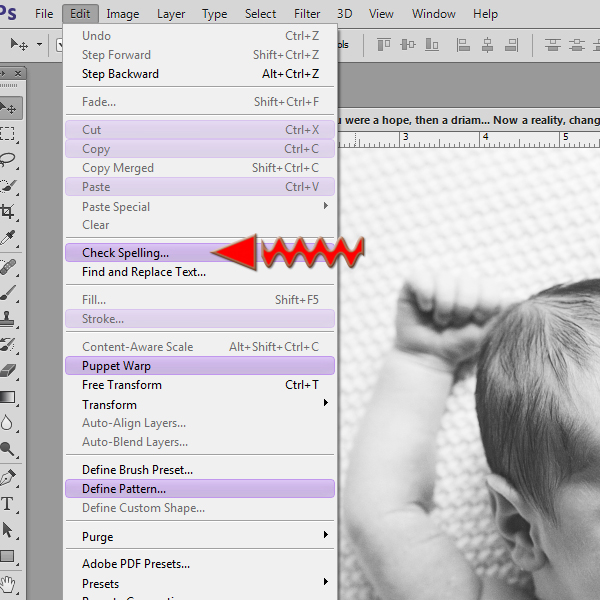Open the Window menu
The image size is (600, 600).
coord(434,14)
